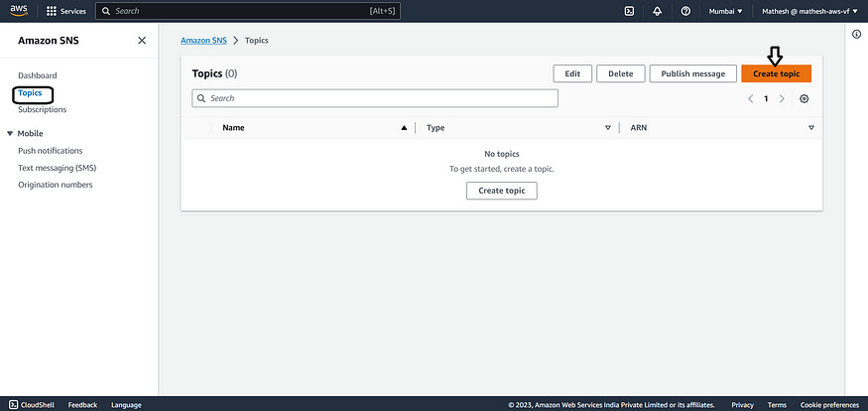The height and width of the screenshot is (411, 868).
Task: Open Dashboard in sidebar
Action: (x=37, y=75)
